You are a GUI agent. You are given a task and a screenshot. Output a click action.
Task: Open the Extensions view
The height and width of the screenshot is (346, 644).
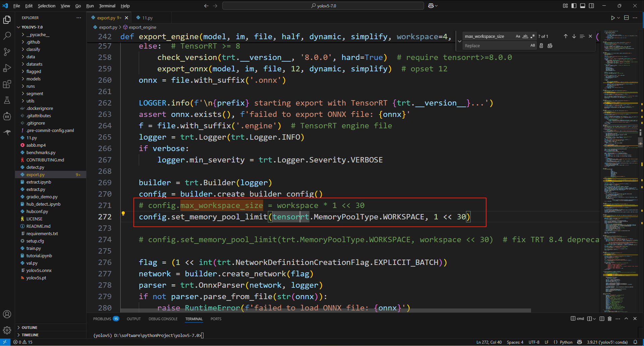coord(7,84)
